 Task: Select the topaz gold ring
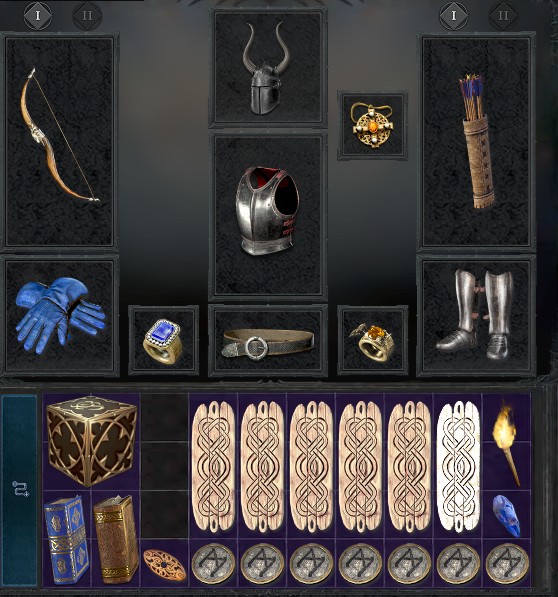372,341
